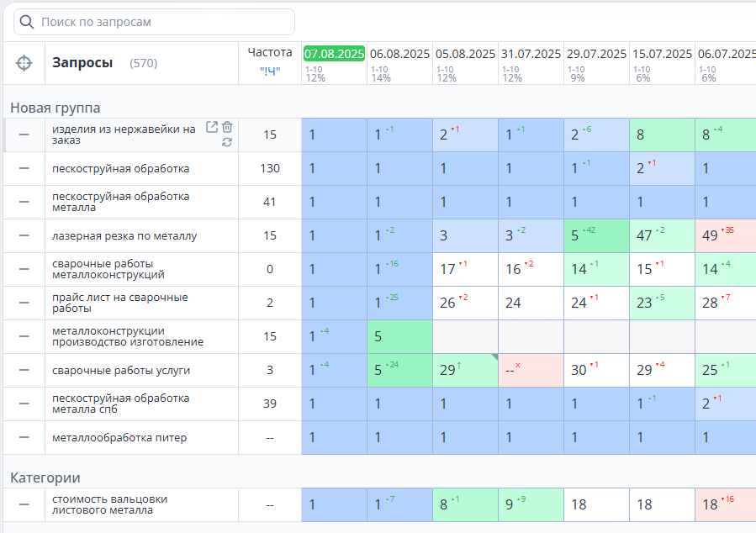Click the query 'стоимость вальцовки листового металла'
The height and width of the screenshot is (533, 756).
[110, 504]
